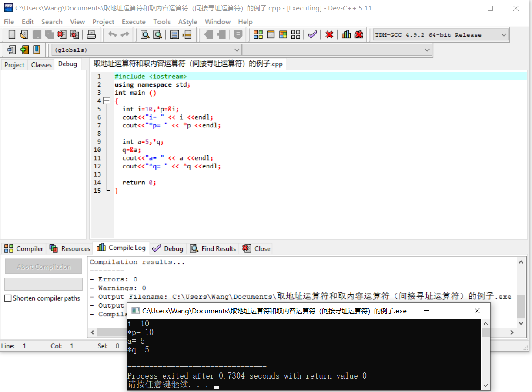
Task: Click the compile progress bar below Abort Compilation
Action: [43, 284]
